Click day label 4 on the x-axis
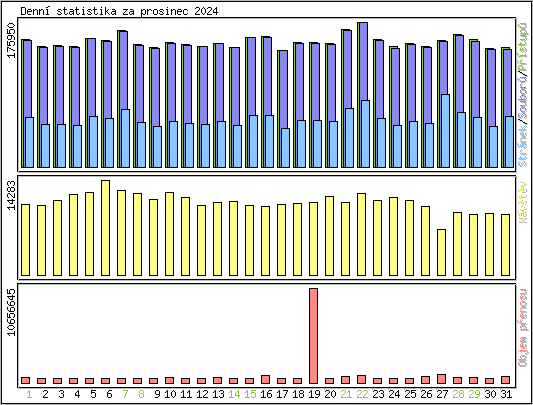The height and width of the screenshot is (405, 533). point(78,394)
